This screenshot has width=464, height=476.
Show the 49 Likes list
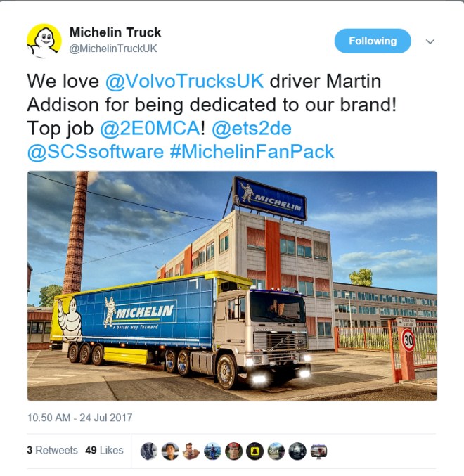coord(104,450)
